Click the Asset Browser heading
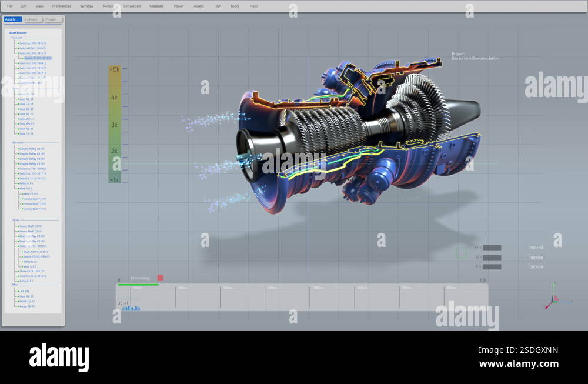 pos(18,32)
